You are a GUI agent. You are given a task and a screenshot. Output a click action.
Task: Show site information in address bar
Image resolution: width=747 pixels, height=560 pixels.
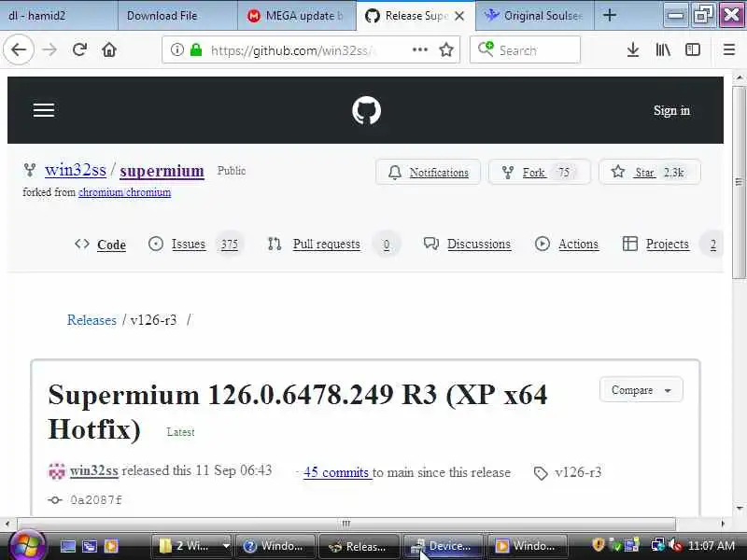[x=176, y=49]
